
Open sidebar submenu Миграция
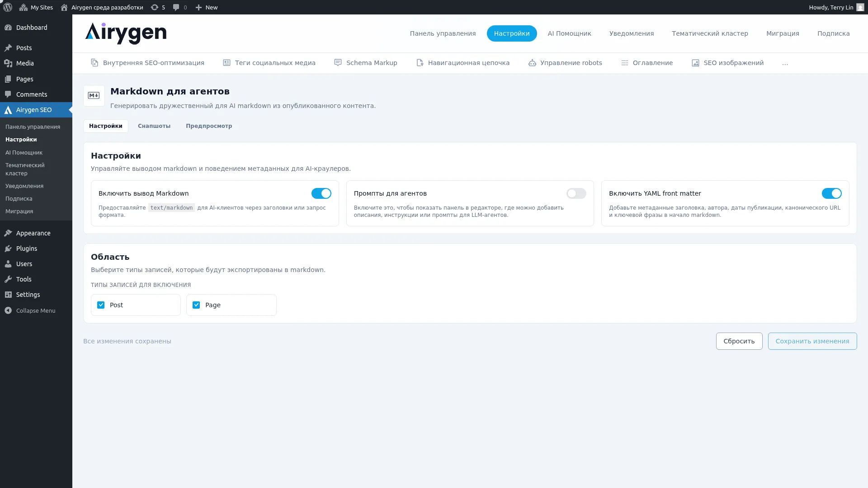19,211
